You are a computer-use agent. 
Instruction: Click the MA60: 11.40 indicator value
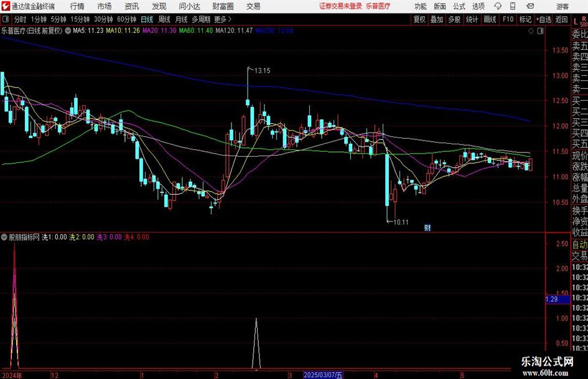tap(196, 30)
